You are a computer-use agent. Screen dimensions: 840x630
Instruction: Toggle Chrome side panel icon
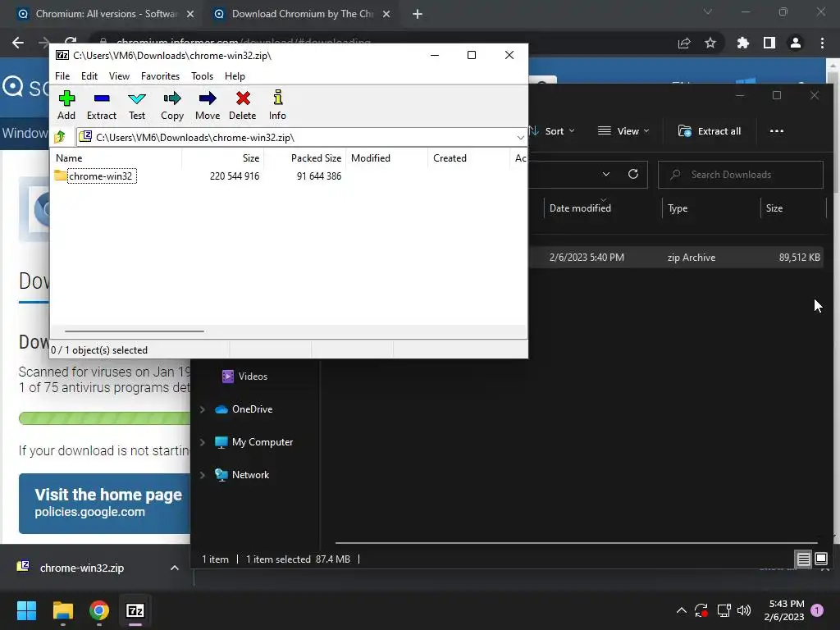coord(769,43)
